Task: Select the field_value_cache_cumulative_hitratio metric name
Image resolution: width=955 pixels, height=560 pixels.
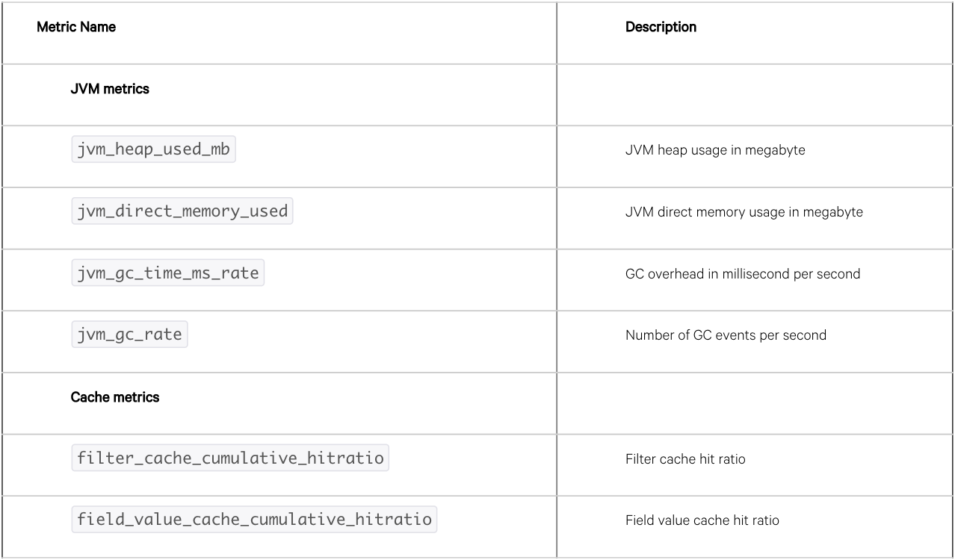Action: pos(254,519)
